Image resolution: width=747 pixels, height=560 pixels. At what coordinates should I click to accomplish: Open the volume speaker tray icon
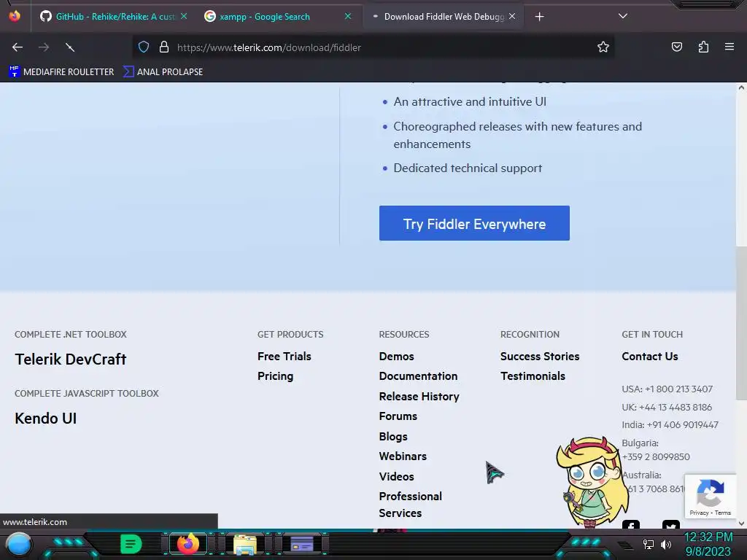click(x=666, y=544)
